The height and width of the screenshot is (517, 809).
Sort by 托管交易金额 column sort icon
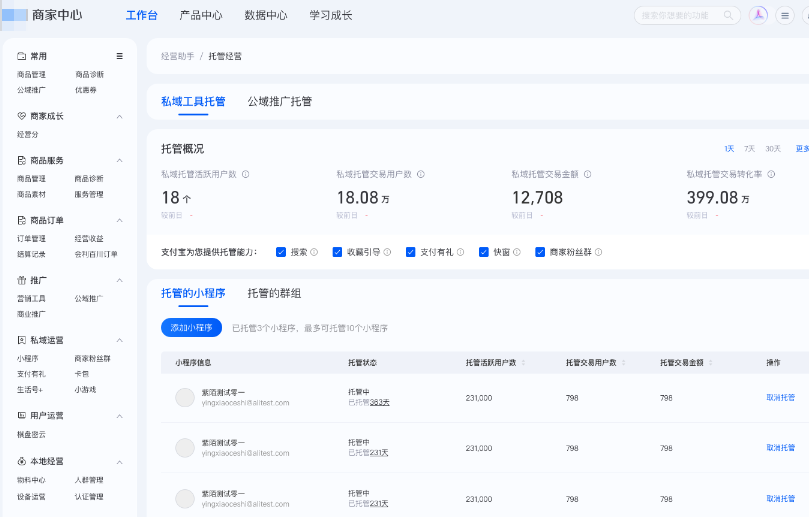(x=710, y=363)
